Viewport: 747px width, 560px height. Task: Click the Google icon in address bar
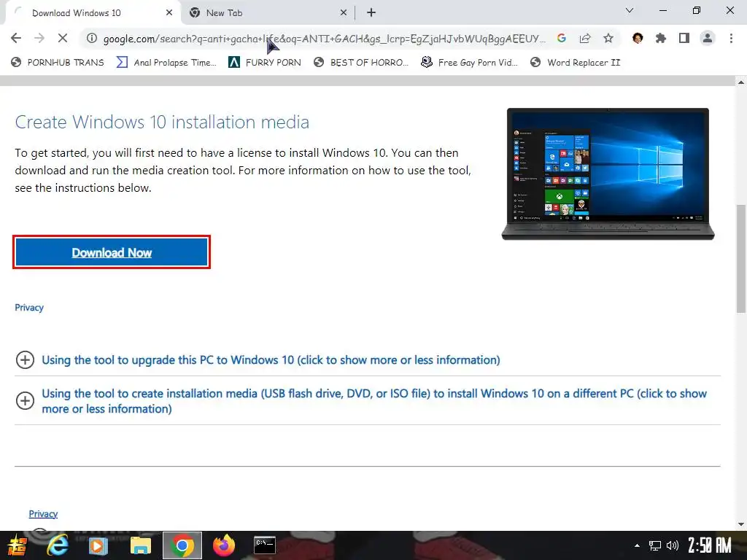(x=562, y=38)
